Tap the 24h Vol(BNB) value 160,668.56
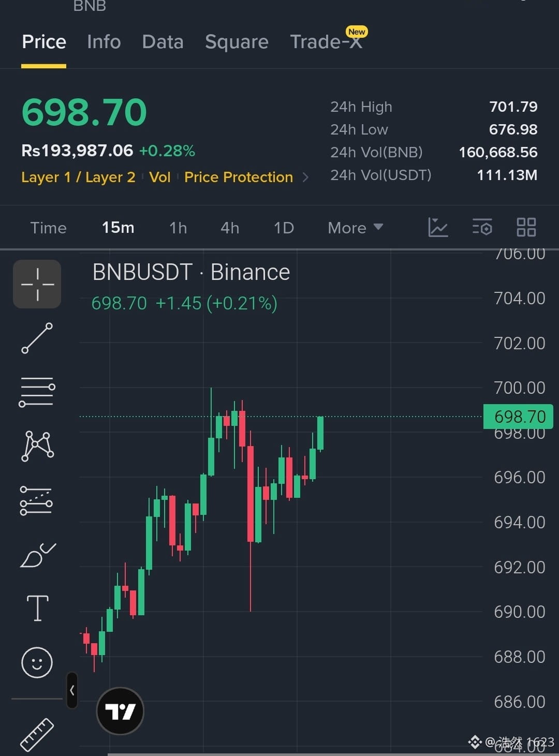Screen dimensions: 559x756 tap(498, 152)
